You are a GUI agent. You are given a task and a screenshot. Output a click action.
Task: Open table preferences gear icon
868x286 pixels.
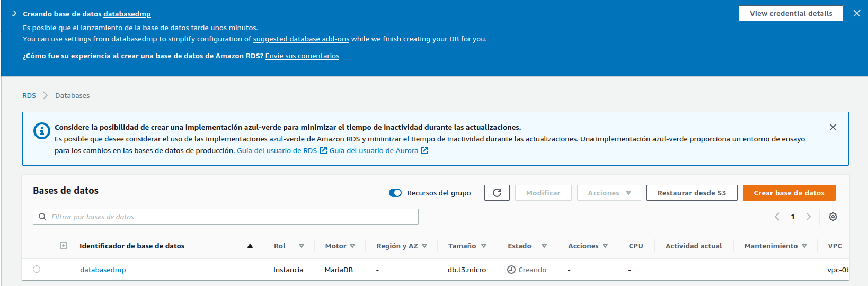(832, 217)
